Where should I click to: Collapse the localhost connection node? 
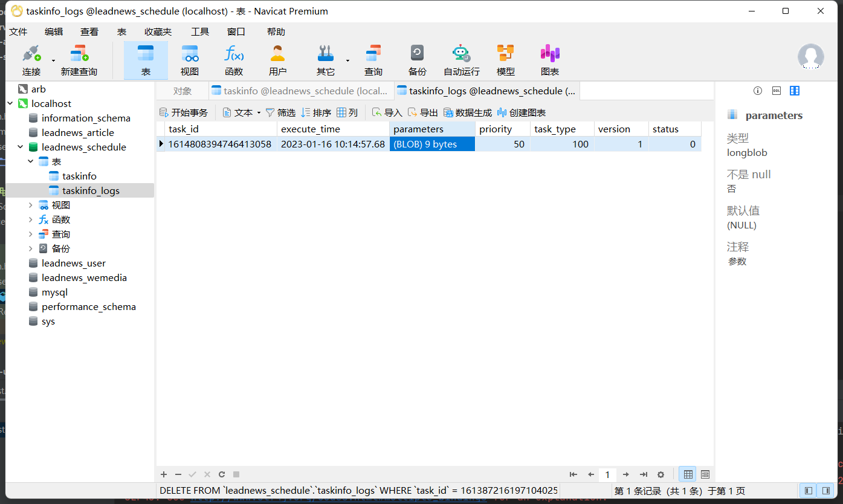point(10,103)
